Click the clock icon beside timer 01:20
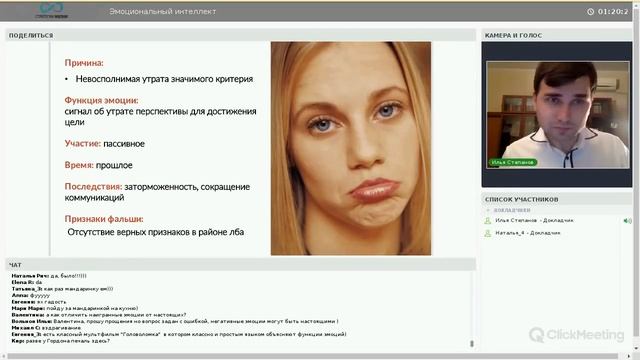Viewport: 640px width, 360px height. coord(590,12)
